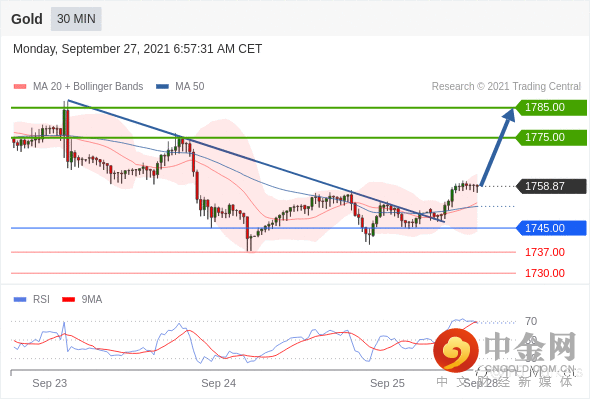Select the 1785.00 green price tag

pos(550,108)
